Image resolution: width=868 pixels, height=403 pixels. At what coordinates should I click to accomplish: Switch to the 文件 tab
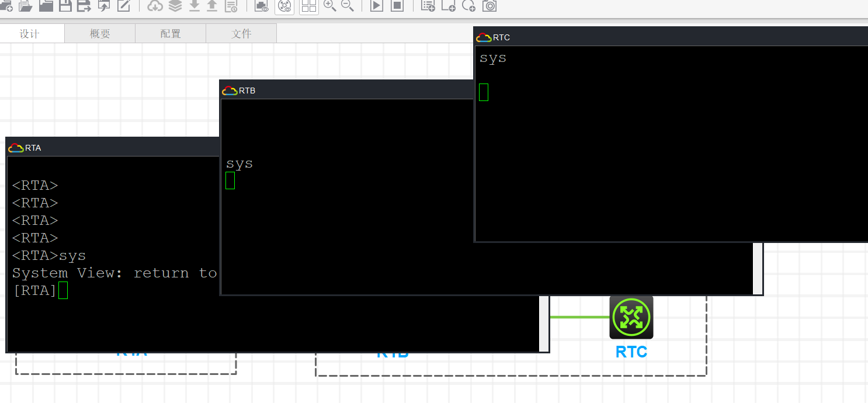(x=241, y=33)
